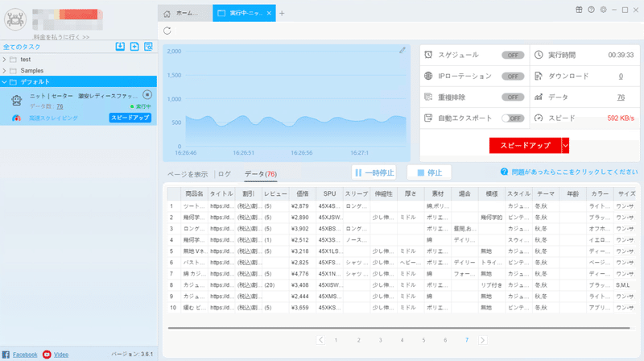Screen dimensions: 644x361
Task: Click the refresh icon below the tabs
Action: (167, 31)
